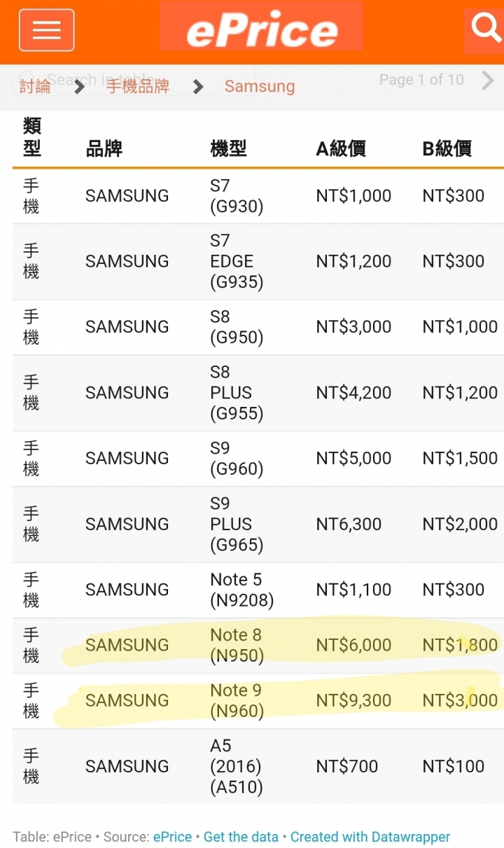The height and width of the screenshot is (848, 504).
Task: Select the Note 9 (N960) row
Action: [258, 701]
